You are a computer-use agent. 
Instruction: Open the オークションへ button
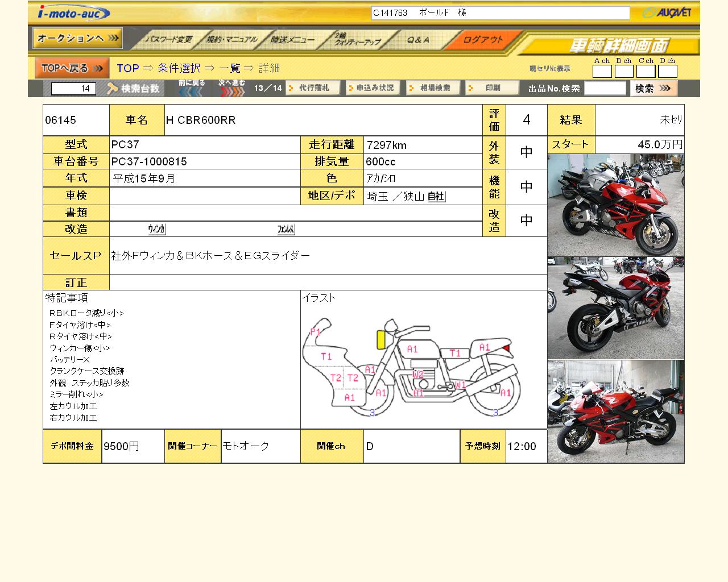(x=77, y=38)
